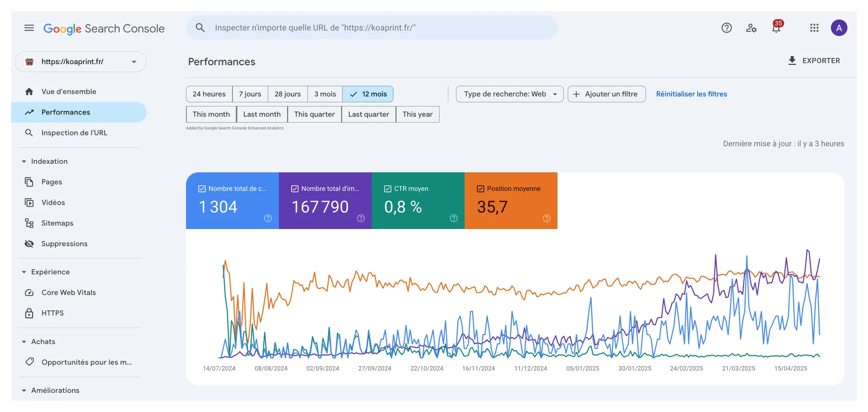Select the 24 heures date range
The height and width of the screenshot is (412, 868).
coord(209,94)
